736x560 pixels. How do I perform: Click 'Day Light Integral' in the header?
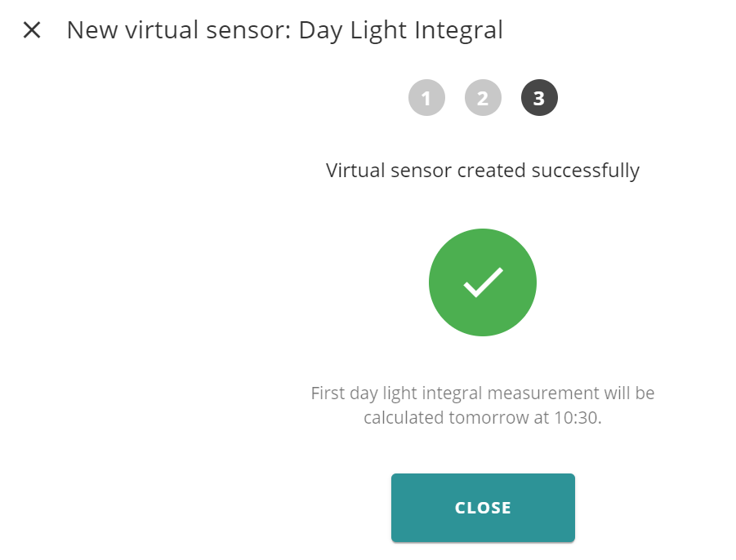pyautogui.click(x=401, y=31)
